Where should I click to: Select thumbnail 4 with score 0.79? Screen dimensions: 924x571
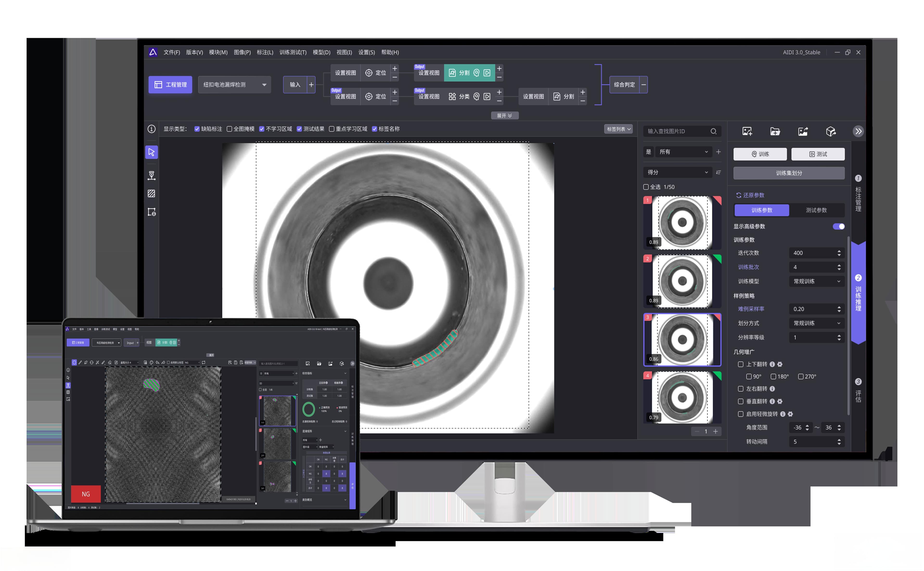pyautogui.click(x=682, y=397)
